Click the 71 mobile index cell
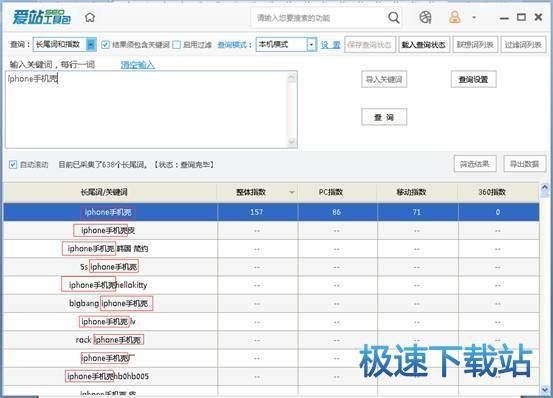This screenshot has width=553, height=398. pos(417,212)
